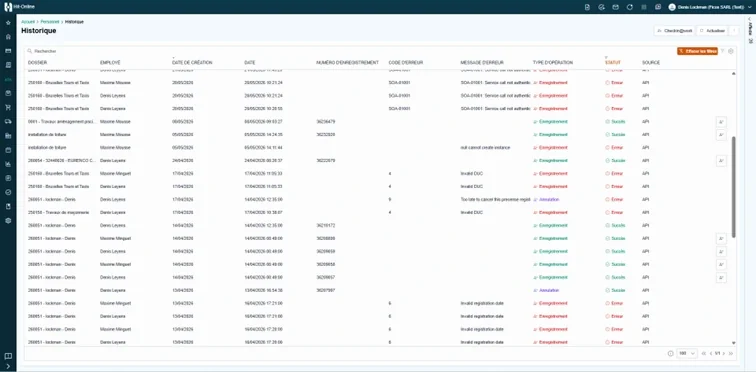Click the Checkin@work button

[675, 30]
